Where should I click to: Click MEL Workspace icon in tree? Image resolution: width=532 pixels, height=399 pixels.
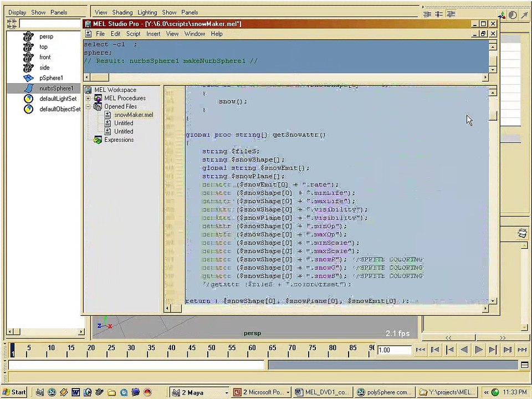pyautogui.click(x=88, y=90)
